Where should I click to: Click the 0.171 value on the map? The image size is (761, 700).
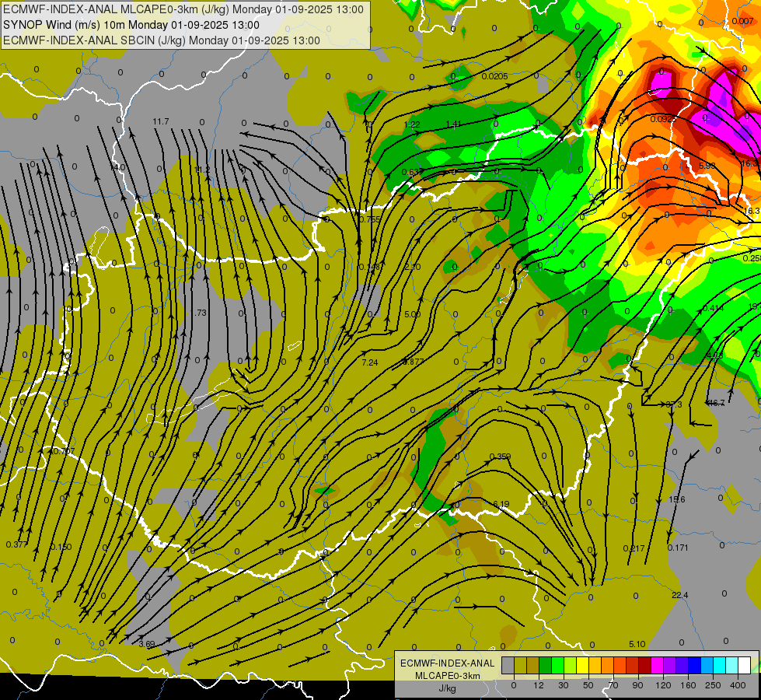(x=678, y=548)
